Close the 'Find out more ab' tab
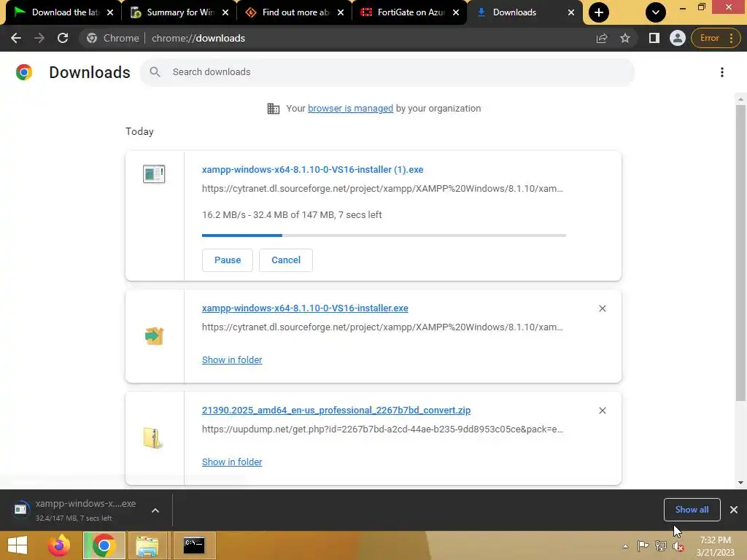Screen dimensions: 747x560 (x=341, y=12)
